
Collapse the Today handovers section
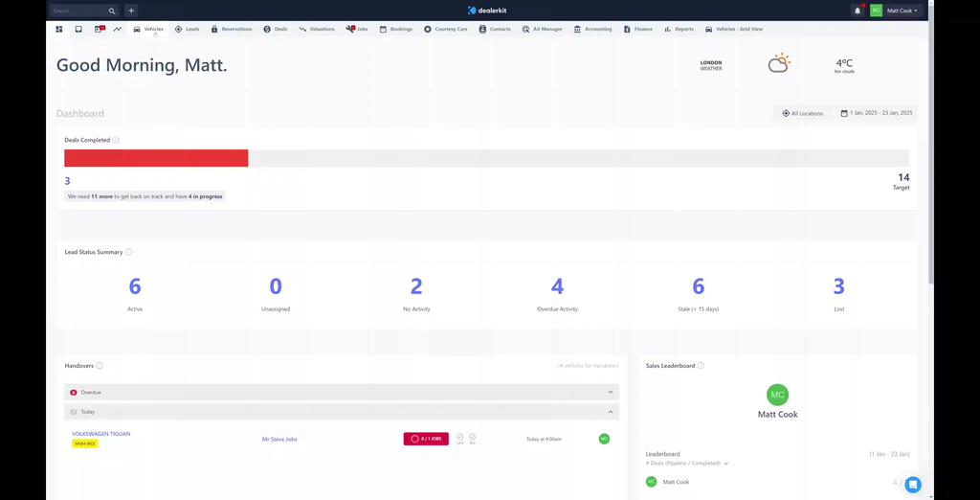[x=610, y=412]
